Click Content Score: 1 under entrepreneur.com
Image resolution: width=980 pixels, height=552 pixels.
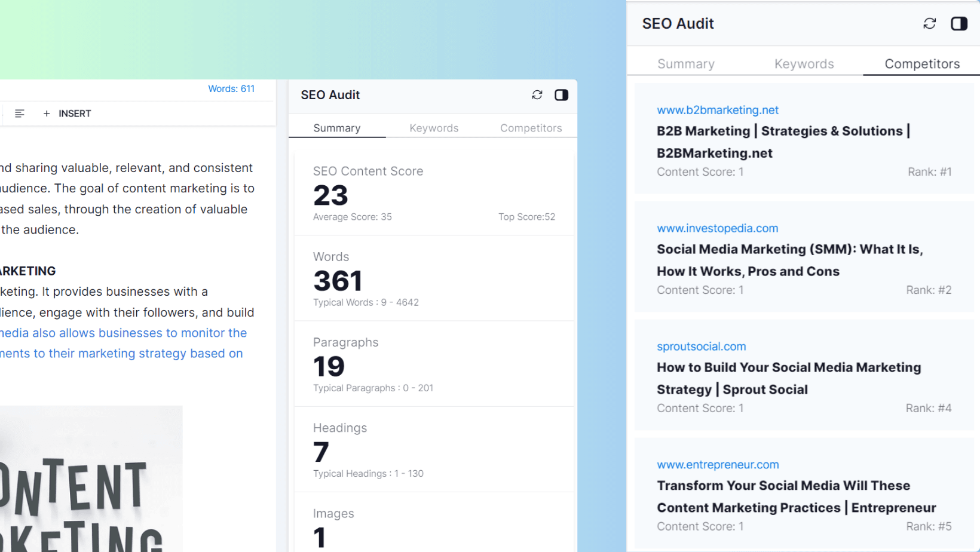click(700, 527)
